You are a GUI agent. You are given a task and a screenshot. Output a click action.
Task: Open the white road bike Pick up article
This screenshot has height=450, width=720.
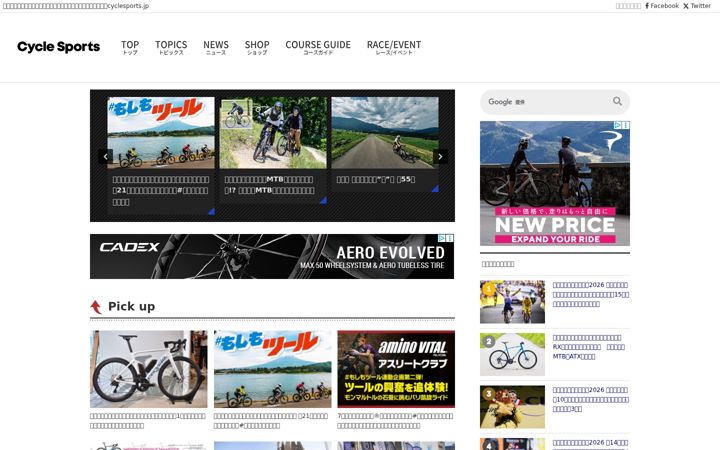(148, 369)
